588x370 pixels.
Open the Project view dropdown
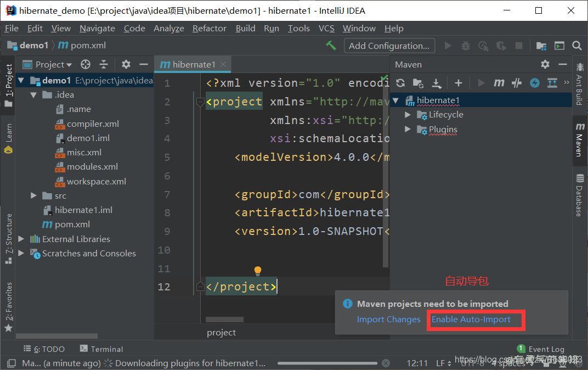[x=53, y=65]
